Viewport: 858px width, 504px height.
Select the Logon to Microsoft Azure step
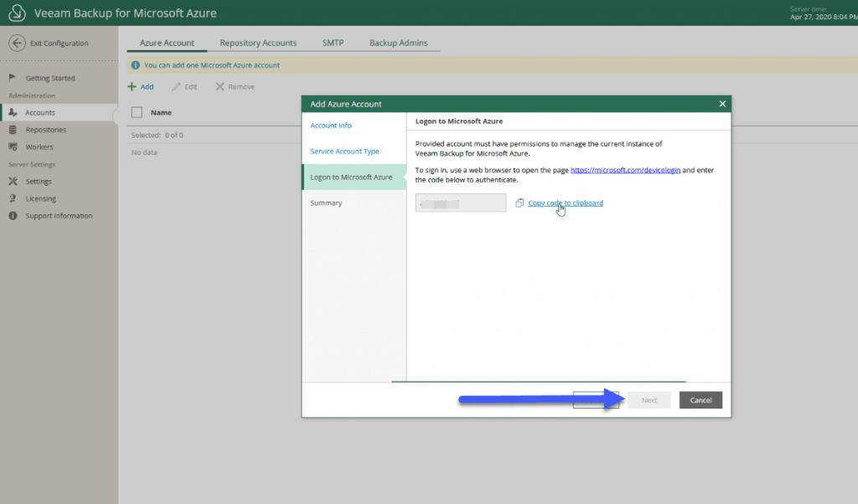354,177
